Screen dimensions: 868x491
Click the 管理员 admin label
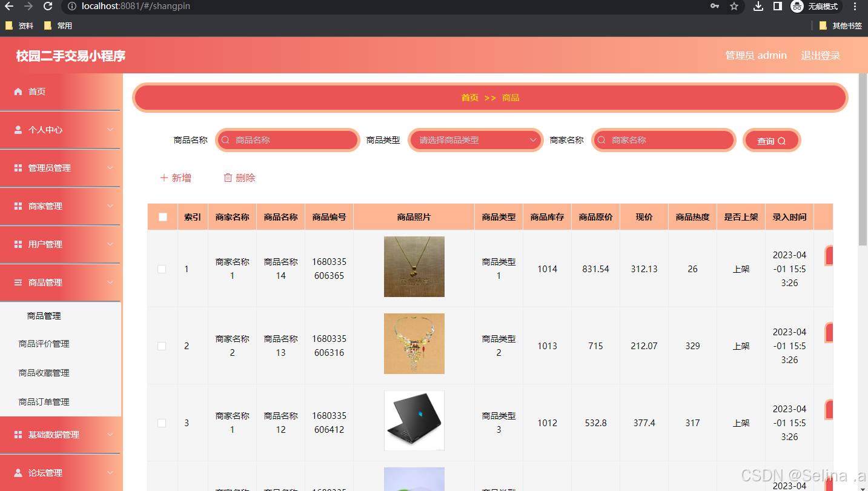[x=756, y=56]
